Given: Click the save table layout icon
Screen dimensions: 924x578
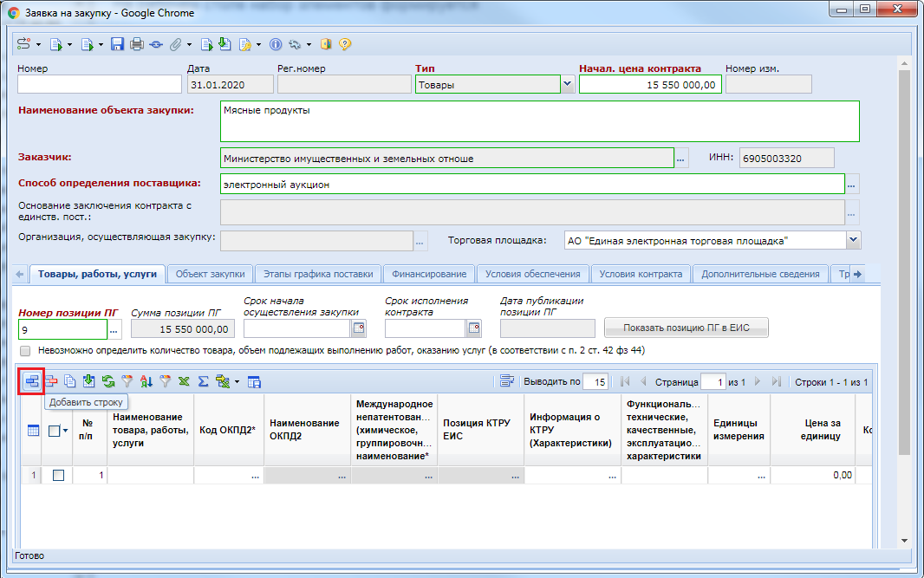Looking at the screenshot, I should coord(254,382).
